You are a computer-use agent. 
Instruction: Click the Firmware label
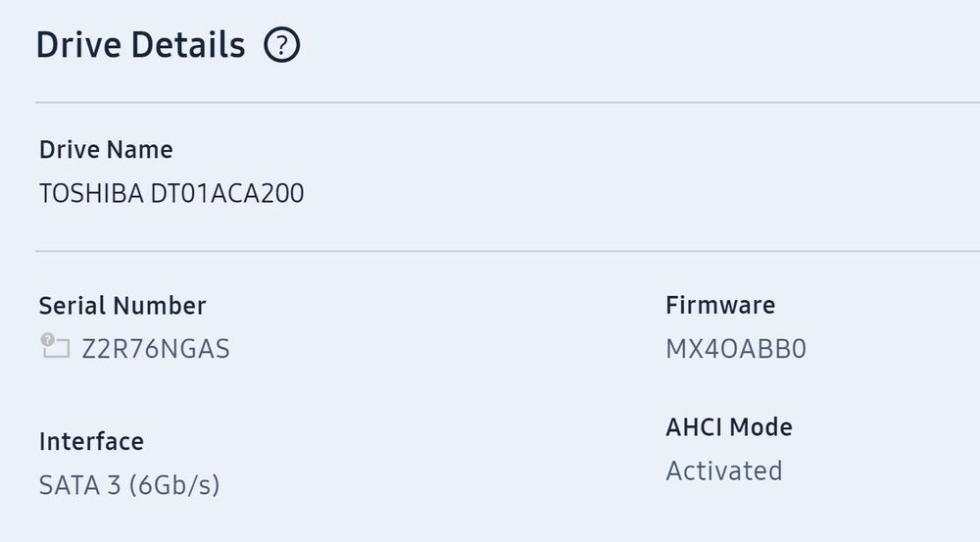point(720,306)
